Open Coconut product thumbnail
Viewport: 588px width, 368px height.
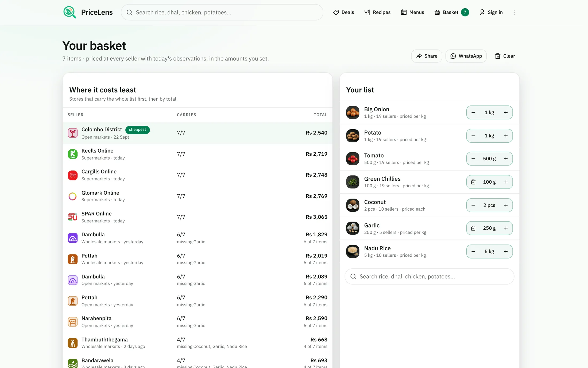pyautogui.click(x=353, y=205)
